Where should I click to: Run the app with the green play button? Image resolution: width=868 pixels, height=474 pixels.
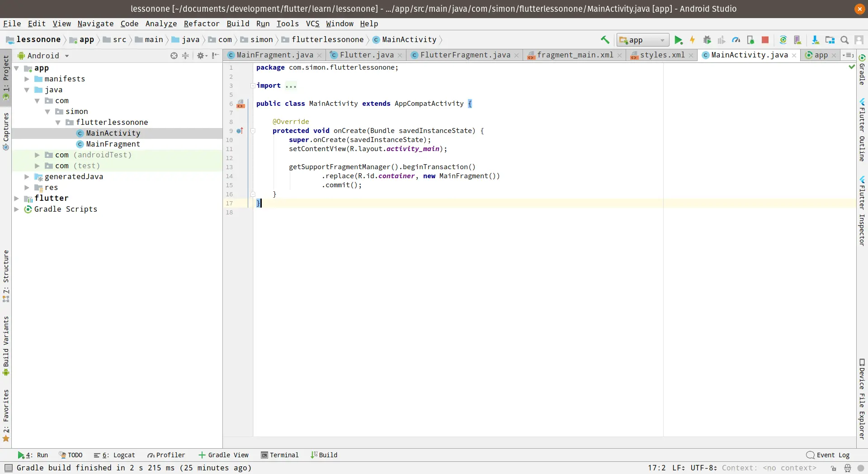678,40
